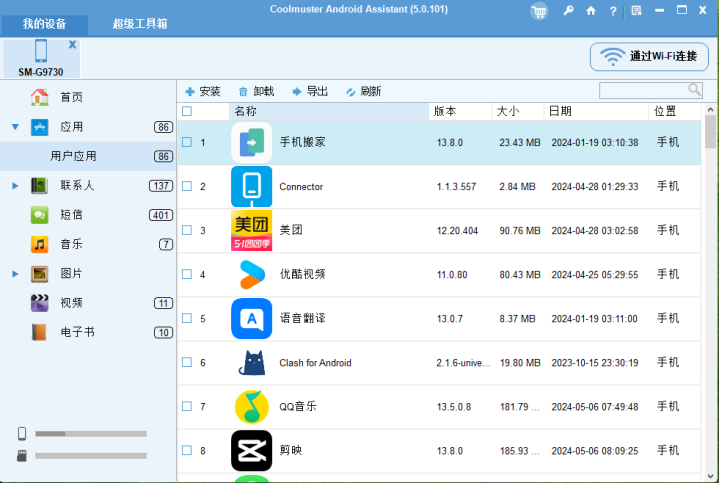719x483 pixels.
Task: Sort by 日期 column header
Action: 596,111
